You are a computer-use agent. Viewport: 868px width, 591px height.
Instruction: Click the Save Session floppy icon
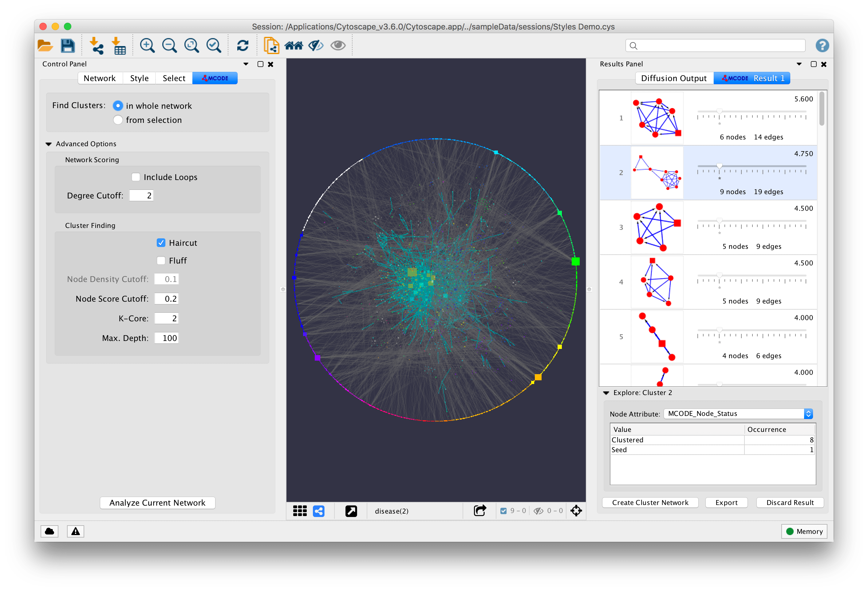(x=68, y=45)
